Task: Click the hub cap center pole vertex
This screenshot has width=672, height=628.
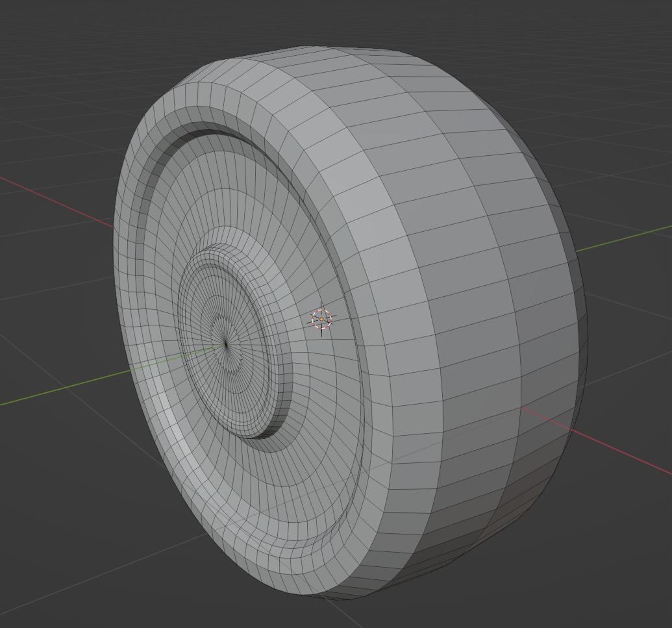Action: tap(225, 344)
